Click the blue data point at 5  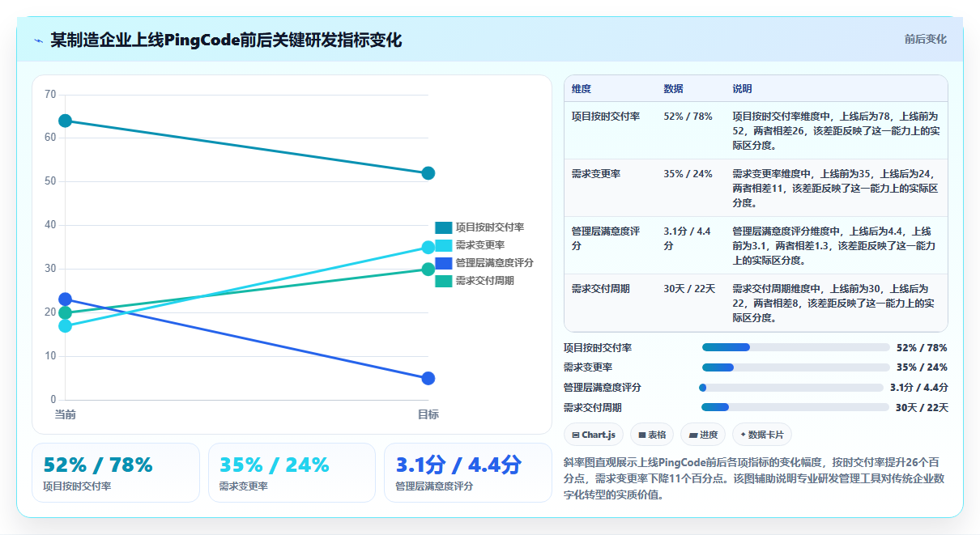pyautogui.click(x=428, y=379)
